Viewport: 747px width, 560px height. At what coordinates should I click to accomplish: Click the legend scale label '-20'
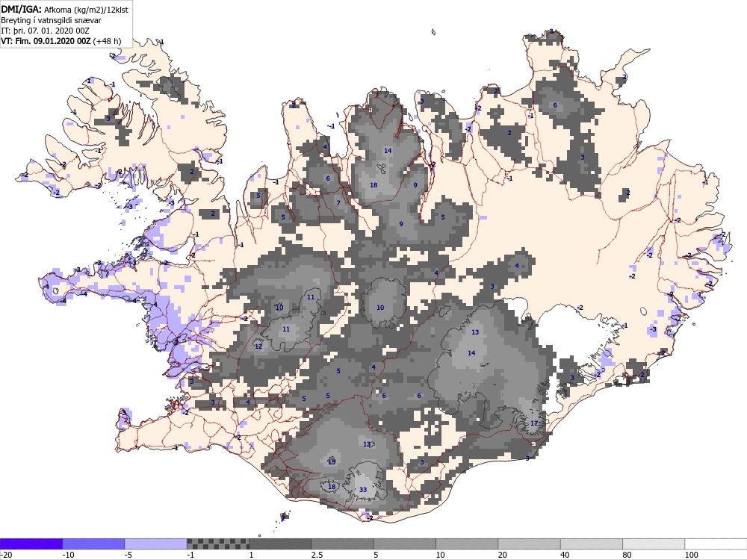[x=6, y=555]
